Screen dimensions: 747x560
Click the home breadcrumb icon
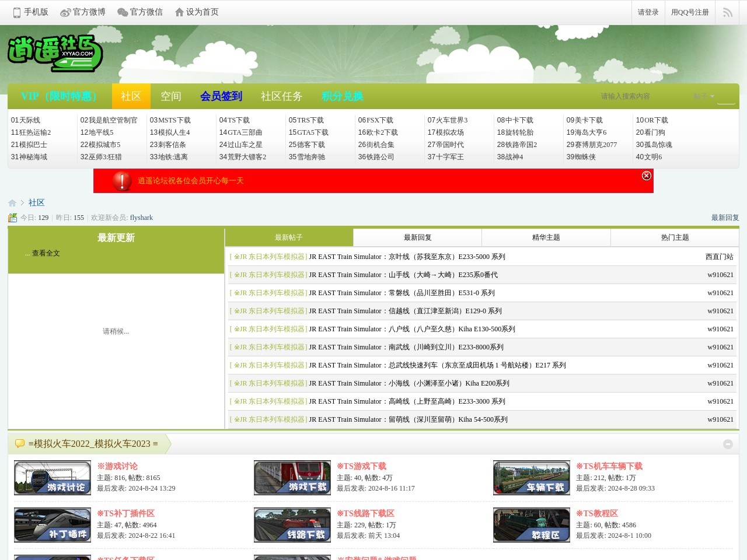point(12,203)
